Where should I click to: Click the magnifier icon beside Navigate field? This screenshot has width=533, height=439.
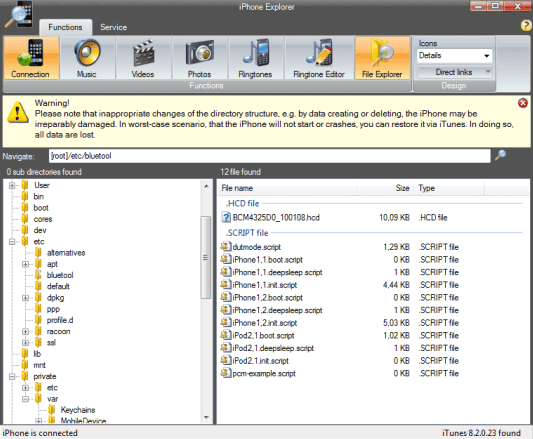500,155
